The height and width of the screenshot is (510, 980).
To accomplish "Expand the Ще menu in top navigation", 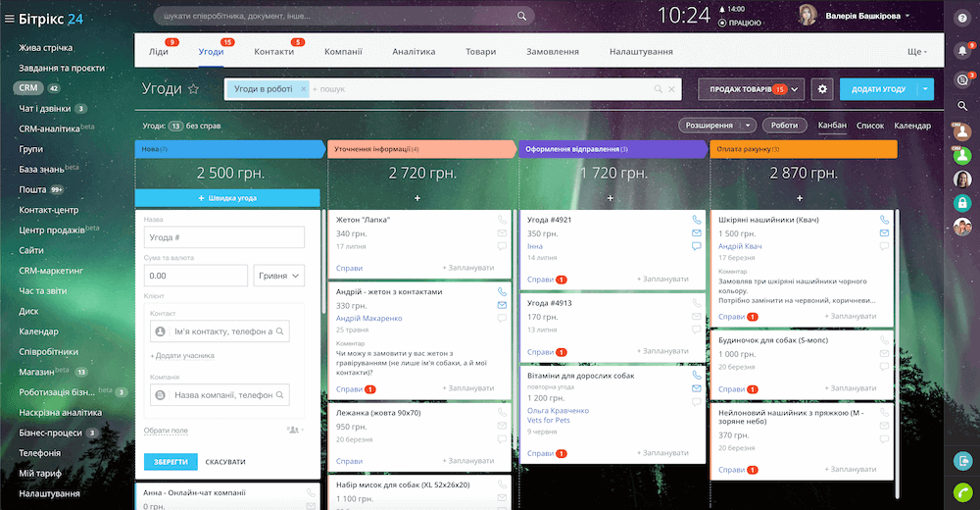I will tap(917, 51).
